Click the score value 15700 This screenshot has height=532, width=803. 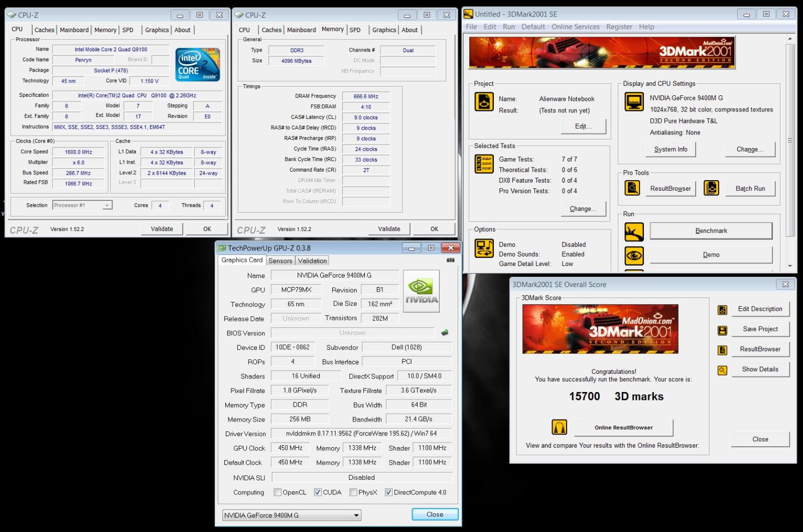coord(584,396)
